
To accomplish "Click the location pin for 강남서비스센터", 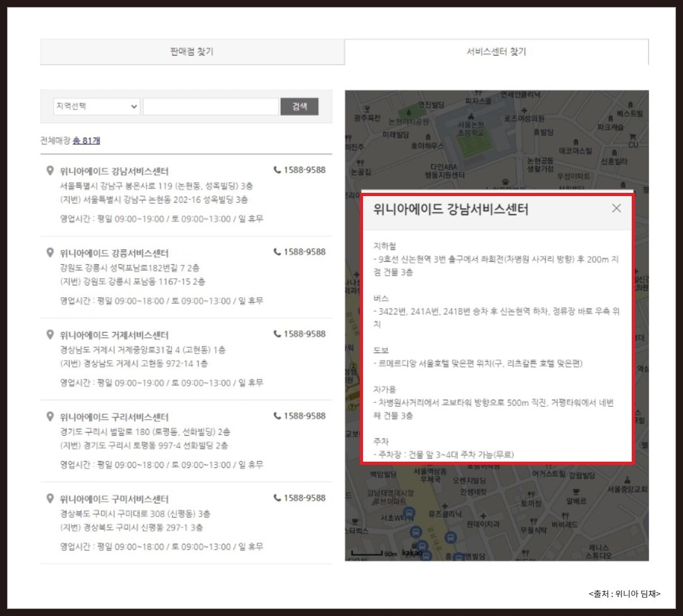I will (50, 171).
